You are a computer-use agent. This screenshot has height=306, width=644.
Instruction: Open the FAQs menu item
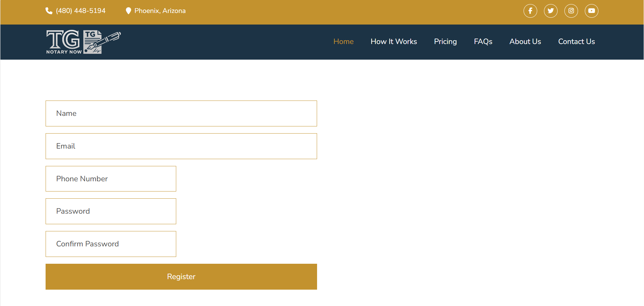pyautogui.click(x=483, y=42)
